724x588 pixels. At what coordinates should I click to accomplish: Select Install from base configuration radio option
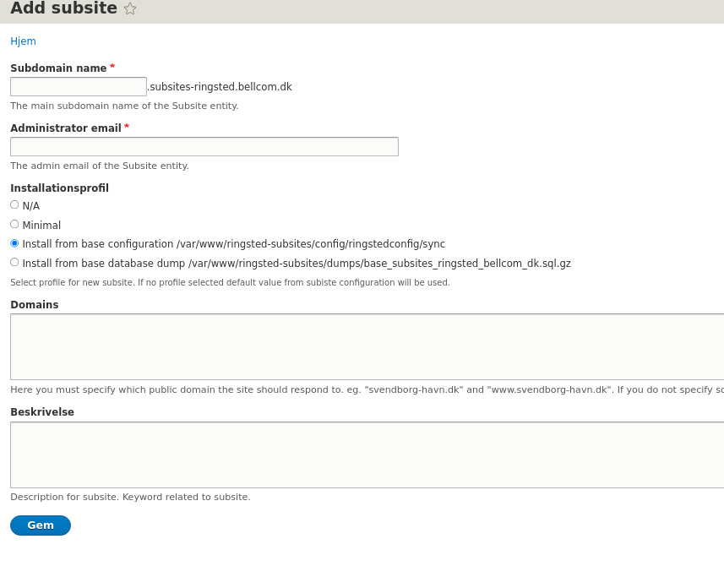click(x=14, y=243)
